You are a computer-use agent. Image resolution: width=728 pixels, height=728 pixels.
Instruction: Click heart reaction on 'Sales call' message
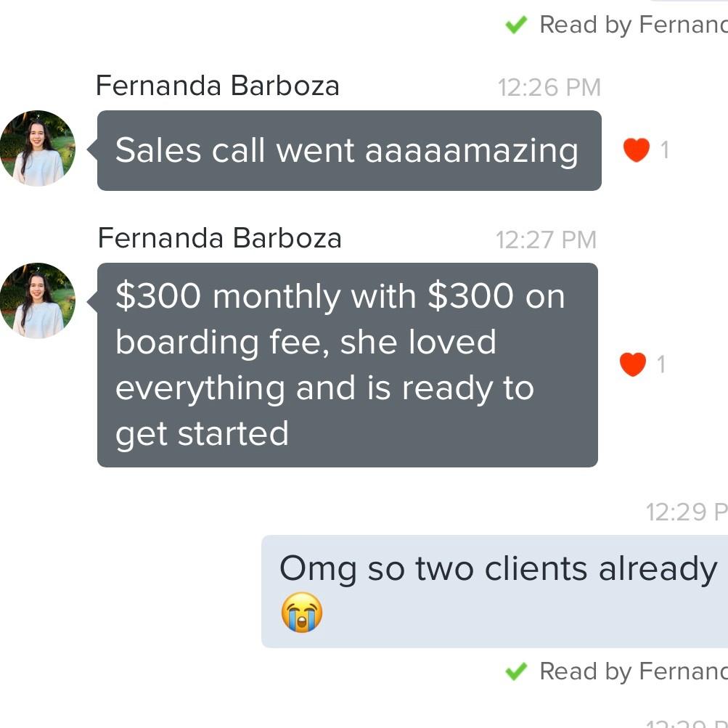[x=636, y=151]
